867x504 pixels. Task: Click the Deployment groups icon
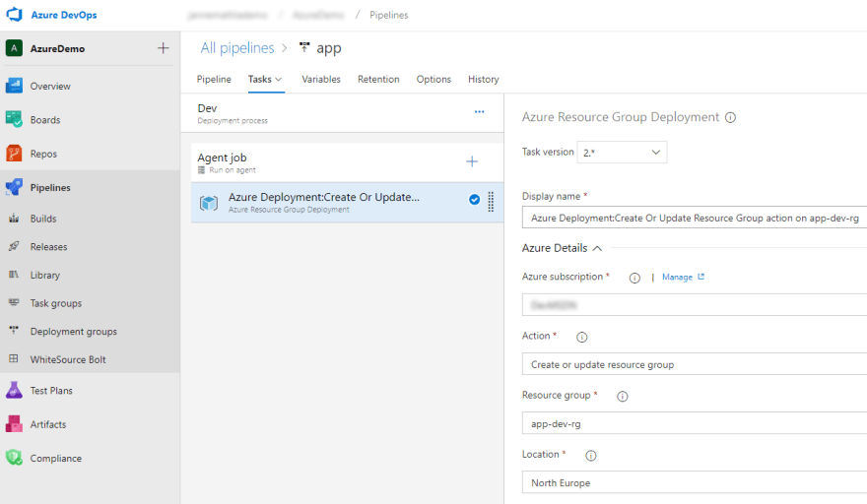coord(14,331)
